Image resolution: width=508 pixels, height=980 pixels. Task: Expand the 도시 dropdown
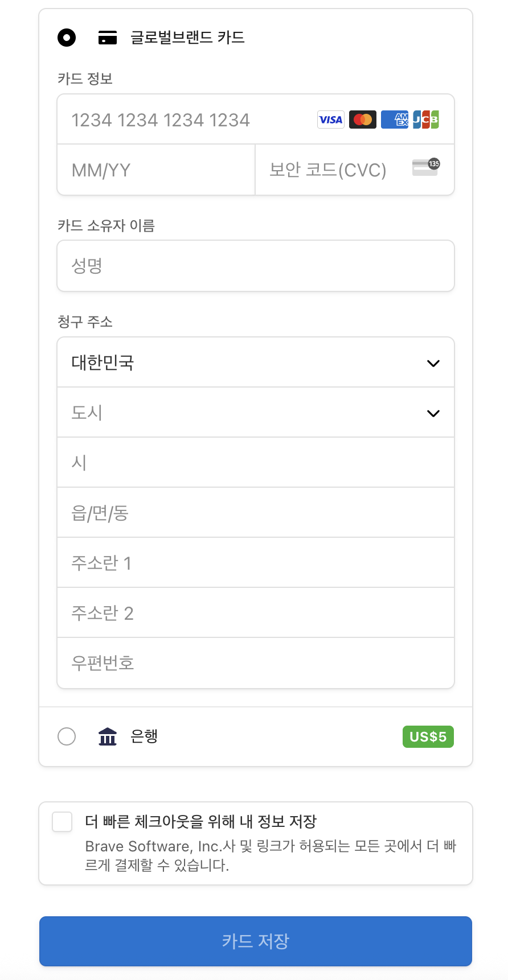(256, 413)
